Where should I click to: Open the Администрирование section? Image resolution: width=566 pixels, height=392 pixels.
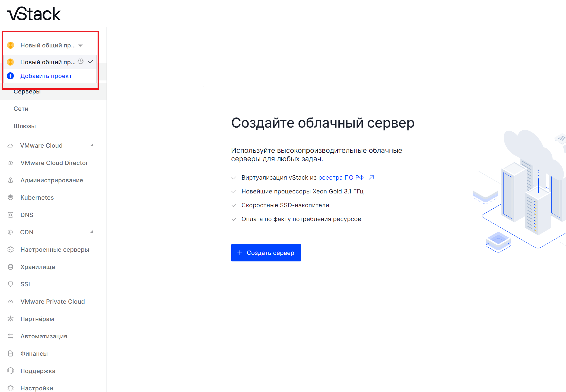click(52, 180)
